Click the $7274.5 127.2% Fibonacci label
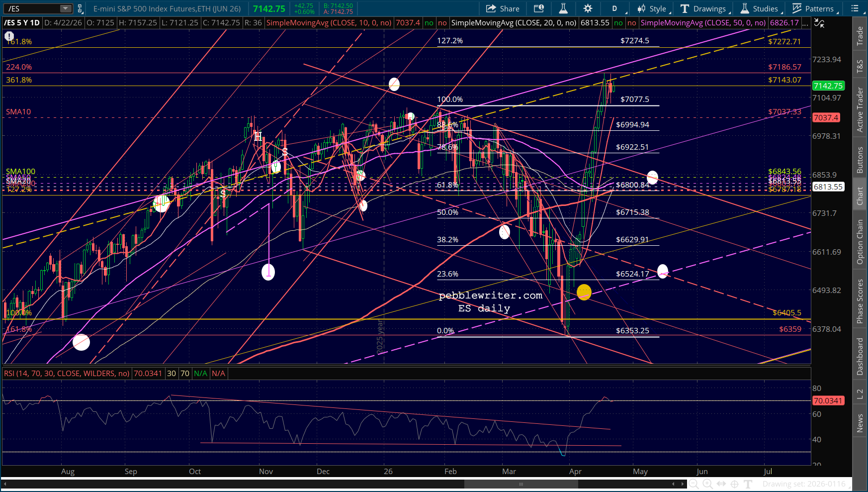 click(635, 41)
